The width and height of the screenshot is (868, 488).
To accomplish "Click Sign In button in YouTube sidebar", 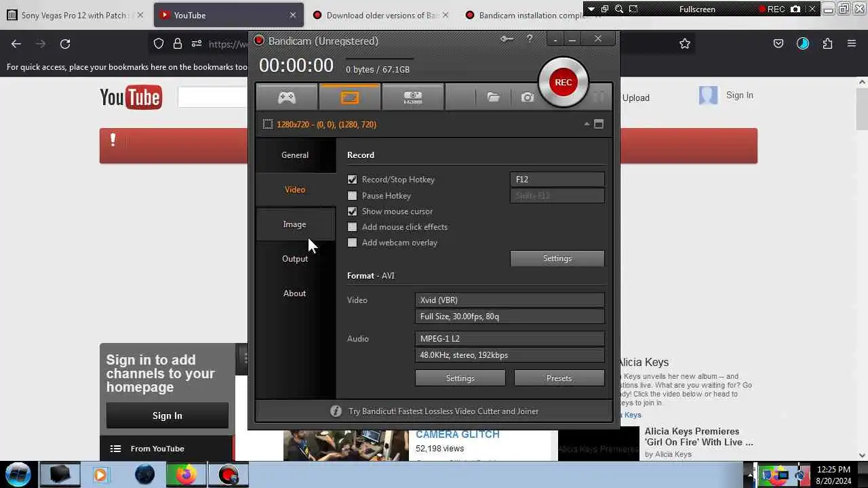I will [167, 415].
